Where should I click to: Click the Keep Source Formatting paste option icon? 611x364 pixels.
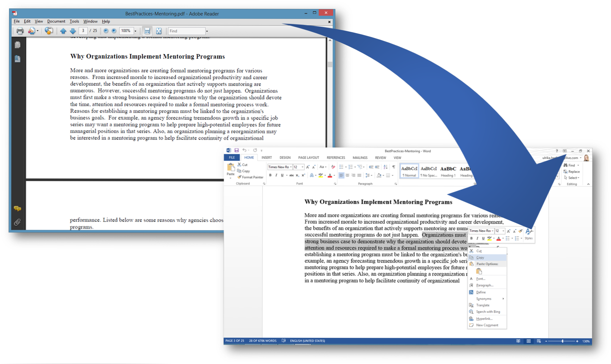pyautogui.click(x=479, y=271)
